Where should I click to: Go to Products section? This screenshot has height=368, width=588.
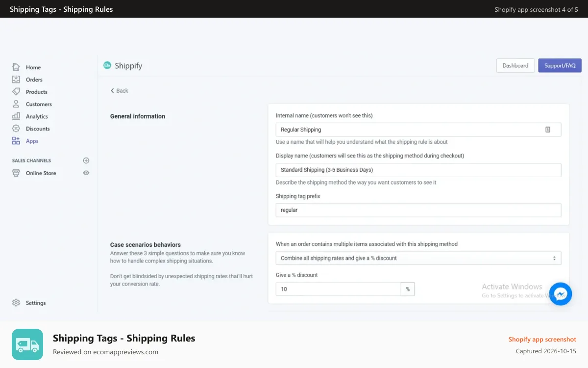tap(37, 92)
